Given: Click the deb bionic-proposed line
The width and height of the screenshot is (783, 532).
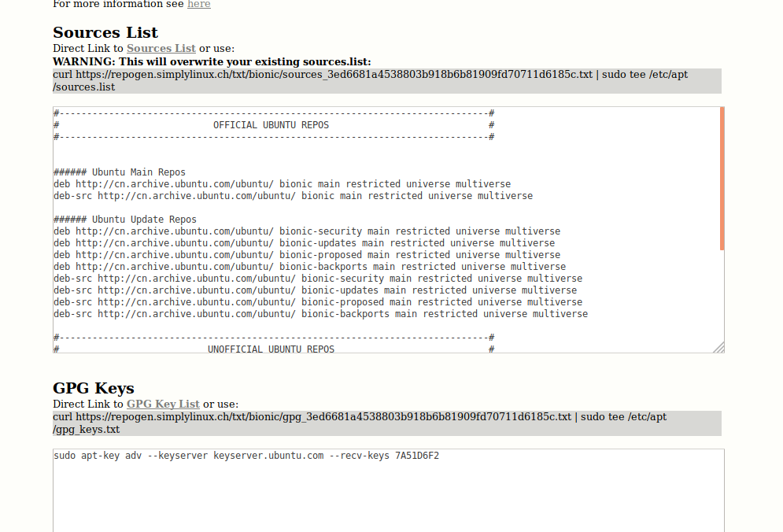Looking at the screenshot, I should coord(307,255).
